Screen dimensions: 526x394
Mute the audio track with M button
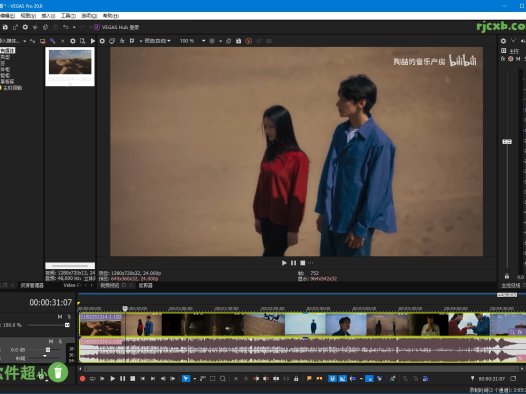coord(51,341)
